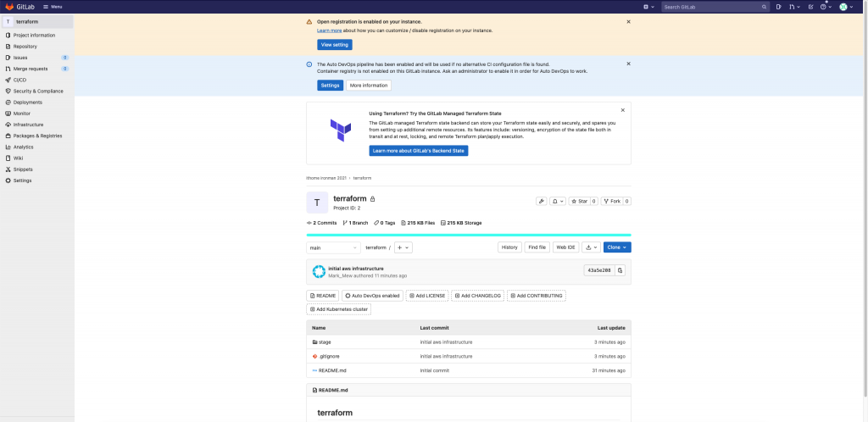Click the Settings gear in sidebar
Screen dimensions: 868x422
point(8,180)
